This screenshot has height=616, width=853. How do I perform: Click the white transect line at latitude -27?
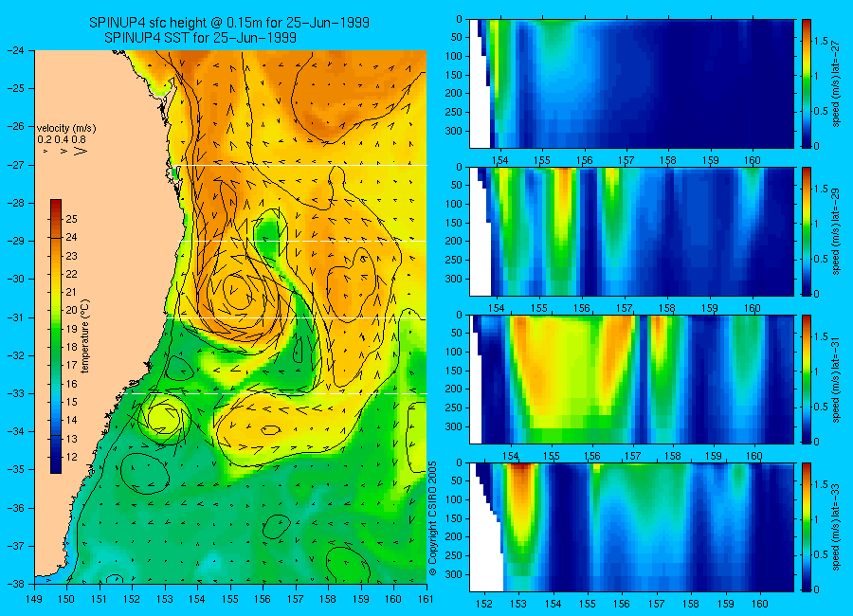300,166
